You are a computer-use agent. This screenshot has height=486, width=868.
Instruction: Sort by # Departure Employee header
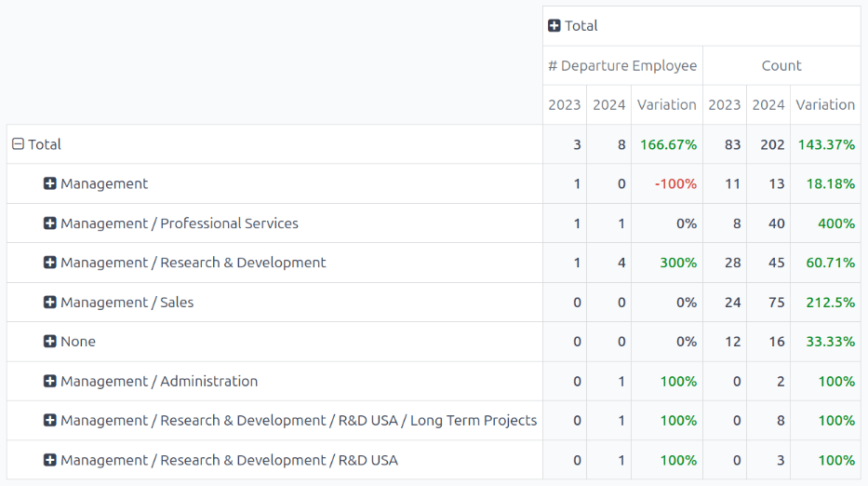[622, 66]
